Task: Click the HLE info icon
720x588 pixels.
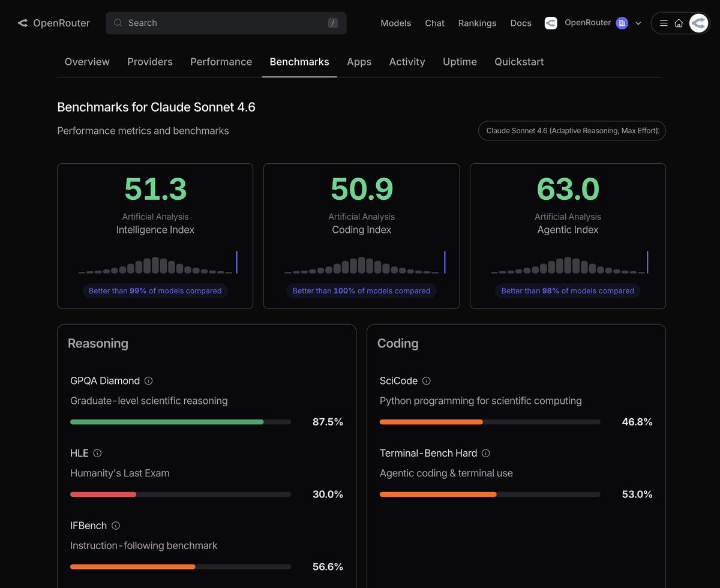Action: [x=97, y=454]
